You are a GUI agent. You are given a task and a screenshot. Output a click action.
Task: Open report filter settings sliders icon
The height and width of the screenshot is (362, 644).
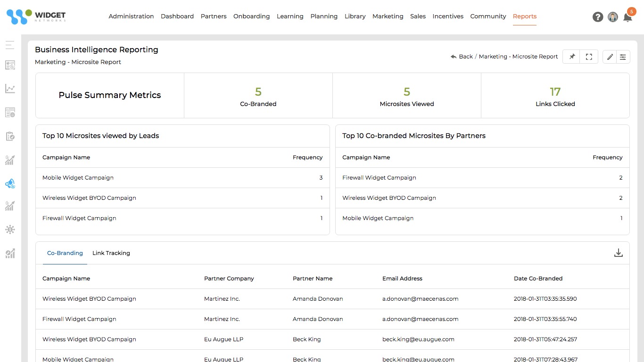[x=623, y=57]
